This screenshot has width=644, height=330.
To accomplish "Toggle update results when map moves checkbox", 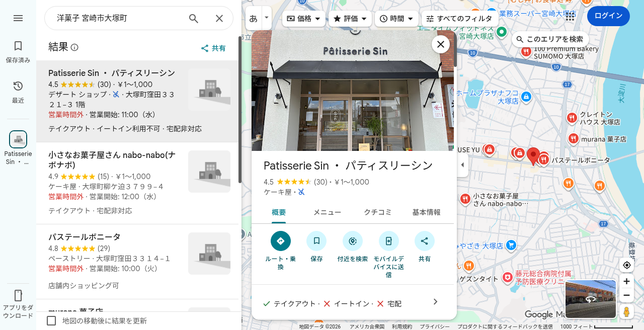I will [x=51, y=320].
